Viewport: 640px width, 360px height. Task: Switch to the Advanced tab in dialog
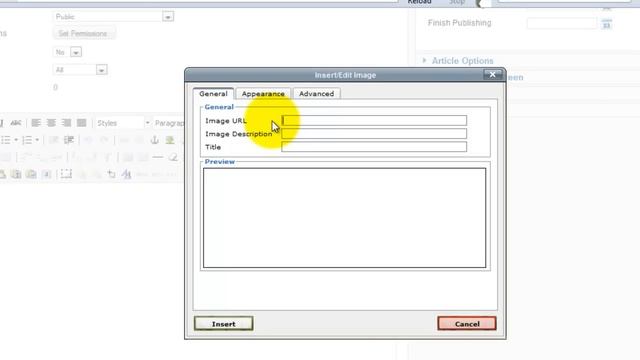[x=316, y=93]
